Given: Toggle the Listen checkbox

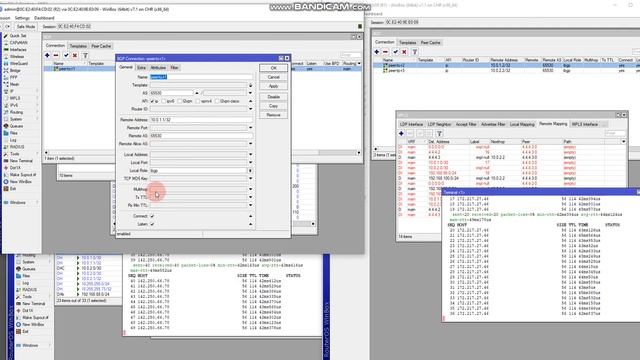Looking at the screenshot, I should [152, 224].
